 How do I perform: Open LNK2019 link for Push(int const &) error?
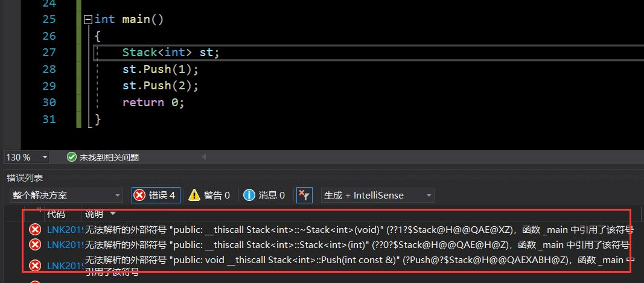point(65,266)
